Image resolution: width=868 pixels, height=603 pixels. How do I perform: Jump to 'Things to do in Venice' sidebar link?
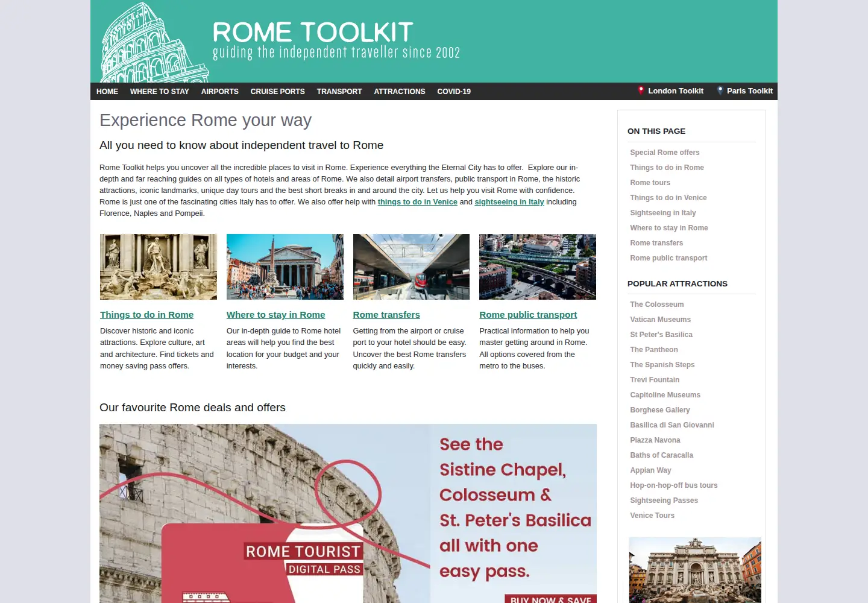click(668, 198)
